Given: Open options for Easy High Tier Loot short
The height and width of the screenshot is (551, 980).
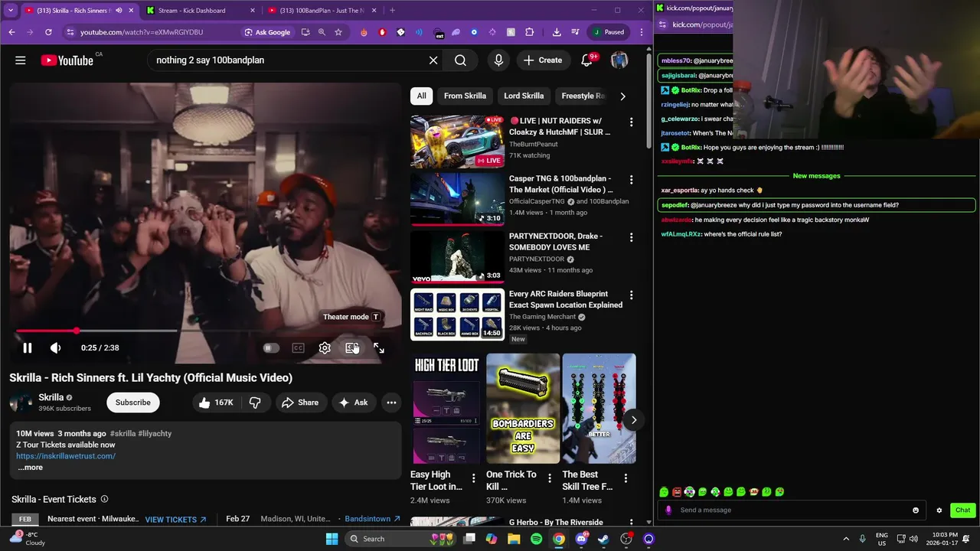Looking at the screenshot, I should 473,478.
